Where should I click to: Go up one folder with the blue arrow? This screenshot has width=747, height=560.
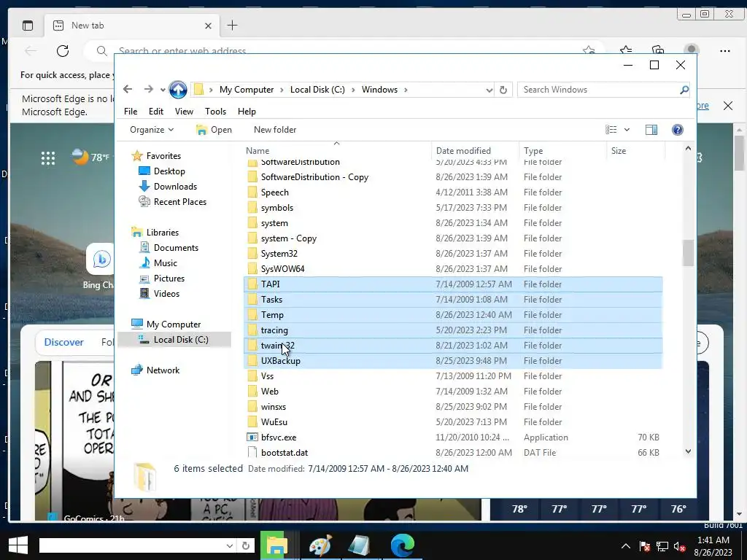178,90
